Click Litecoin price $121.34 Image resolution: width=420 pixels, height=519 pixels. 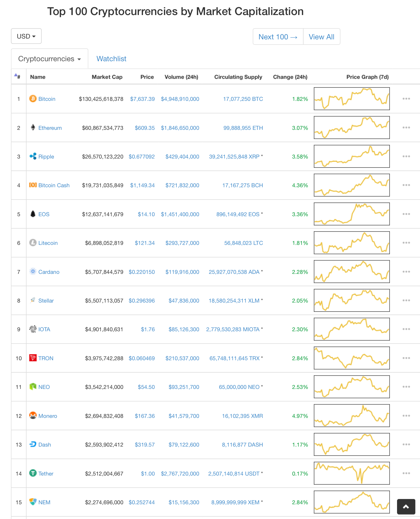[145, 243]
